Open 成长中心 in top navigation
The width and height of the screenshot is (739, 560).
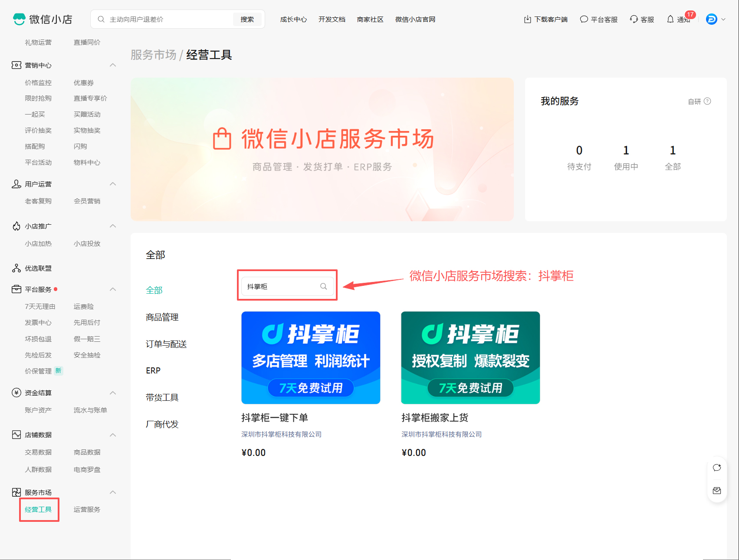click(x=293, y=20)
